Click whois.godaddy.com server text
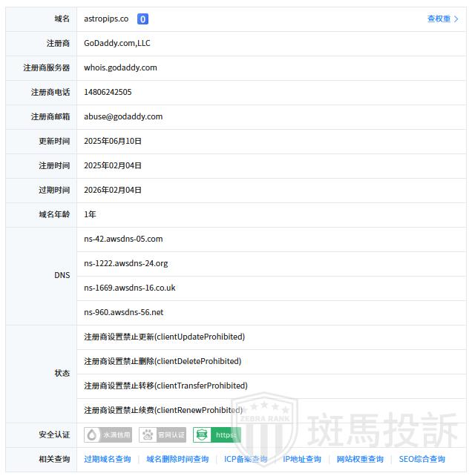This screenshot has height=476, width=472. 120,67
